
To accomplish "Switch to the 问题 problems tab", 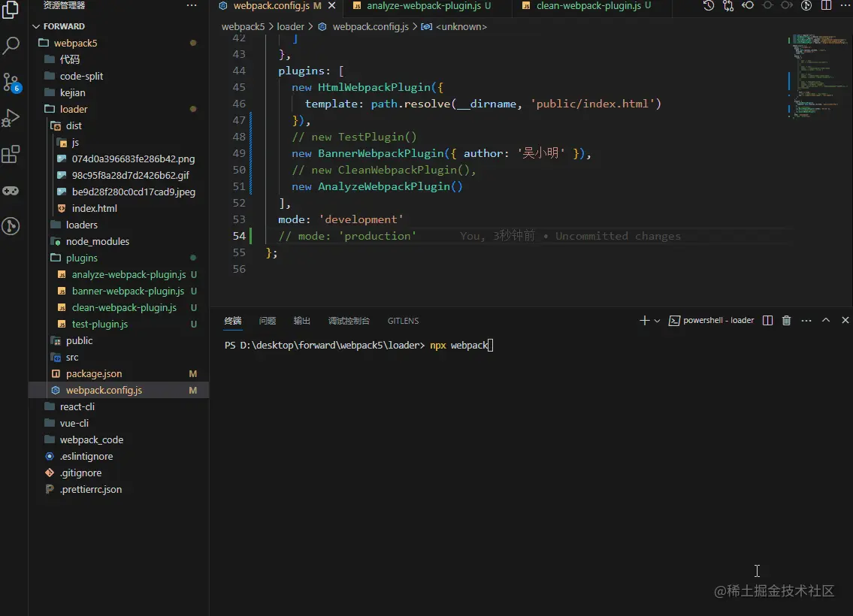I will point(268,321).
